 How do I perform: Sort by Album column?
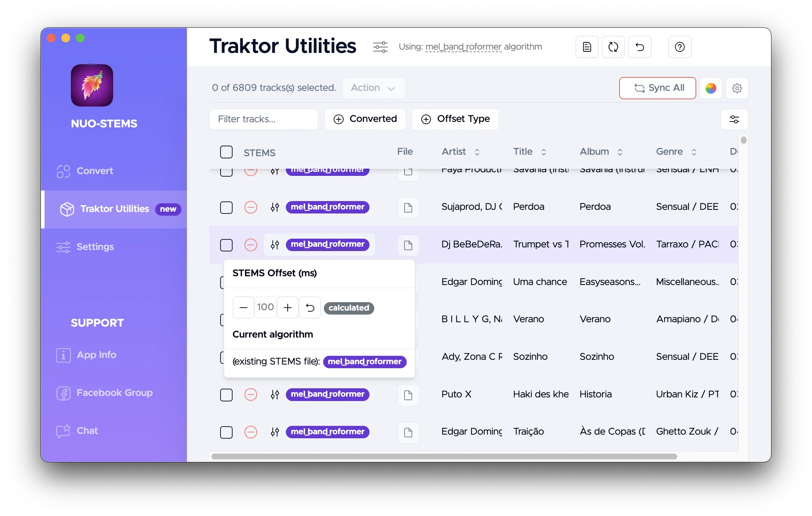pyautogui.click(x=601, y=152)
